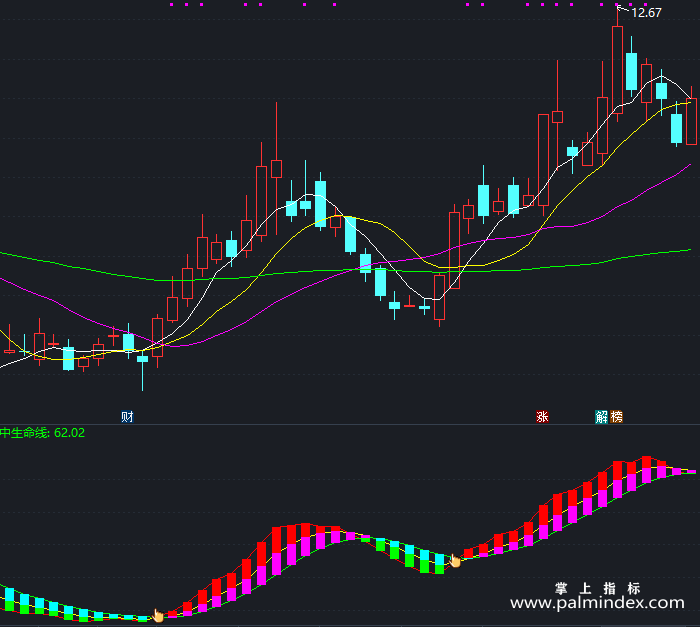
Task: Click the 解 marker icon
Action: coord(602,417)
